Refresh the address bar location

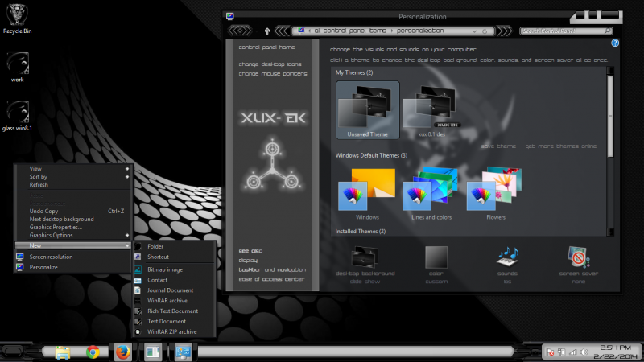tap(485, 31)
